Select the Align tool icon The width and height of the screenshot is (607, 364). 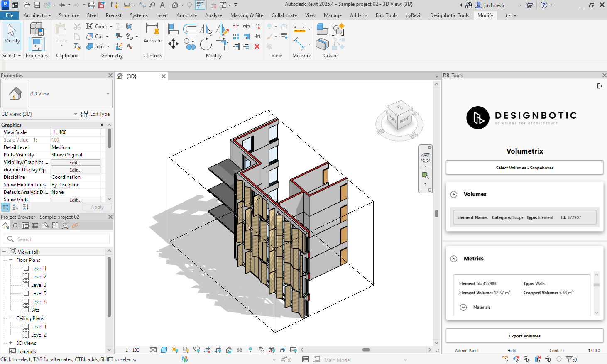[x=173, y=29]
